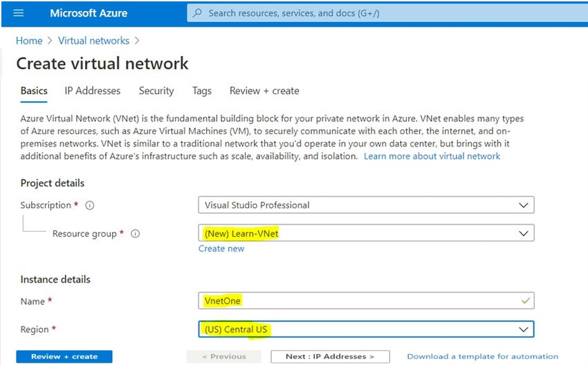Open the Resource group dropdown

coord(366,233)
